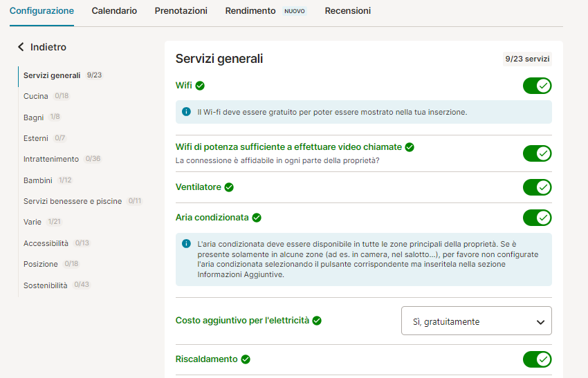Open the Calendario tab
The width and height of the screenshot is (588, 378).
[x=114, y=11]
